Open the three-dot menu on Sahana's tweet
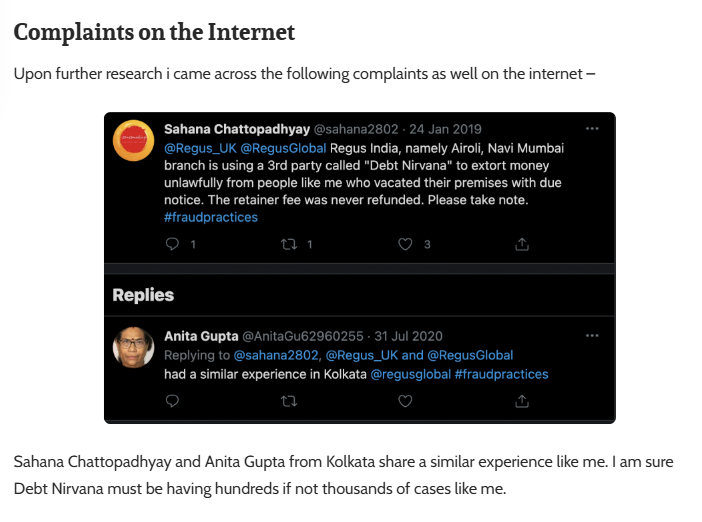 click(x=592, y=129)
